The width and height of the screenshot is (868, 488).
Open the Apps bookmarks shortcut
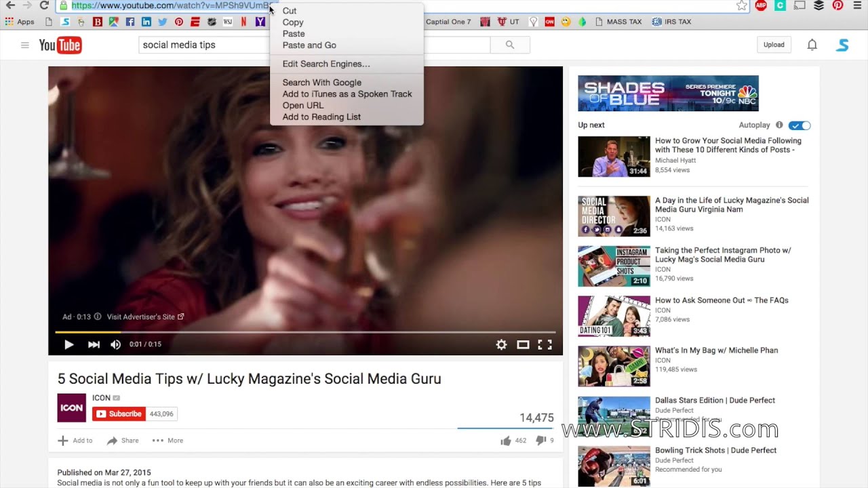pos(20,22)
